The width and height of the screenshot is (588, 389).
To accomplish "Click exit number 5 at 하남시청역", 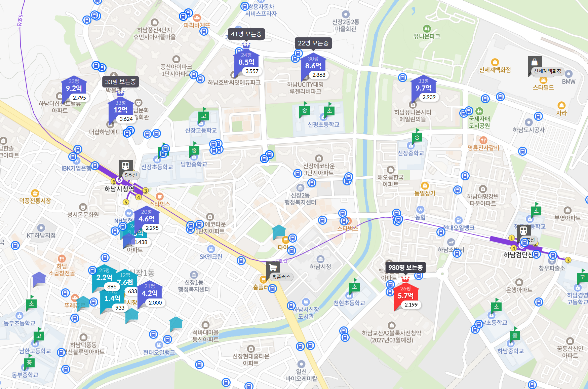I will (x=126, y=202).
